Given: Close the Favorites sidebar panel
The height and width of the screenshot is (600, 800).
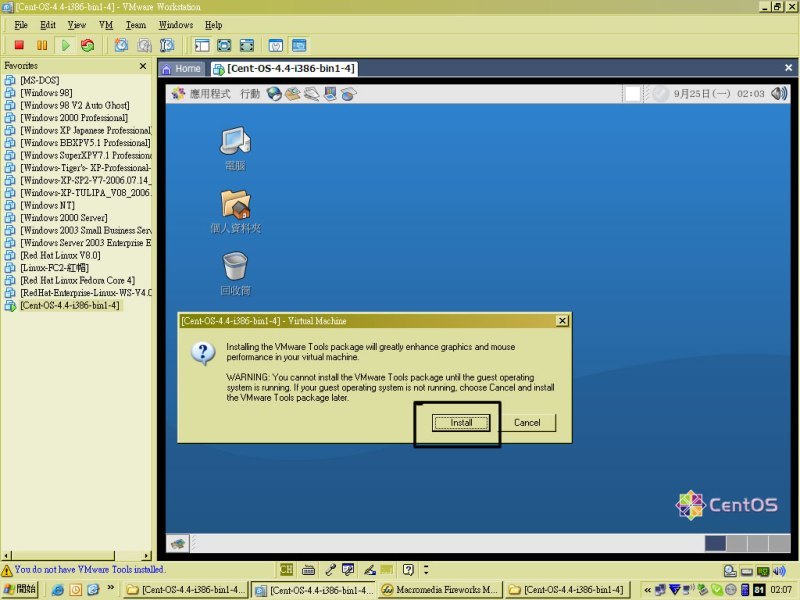Looking at the screenshot, I should pos(143,66).
